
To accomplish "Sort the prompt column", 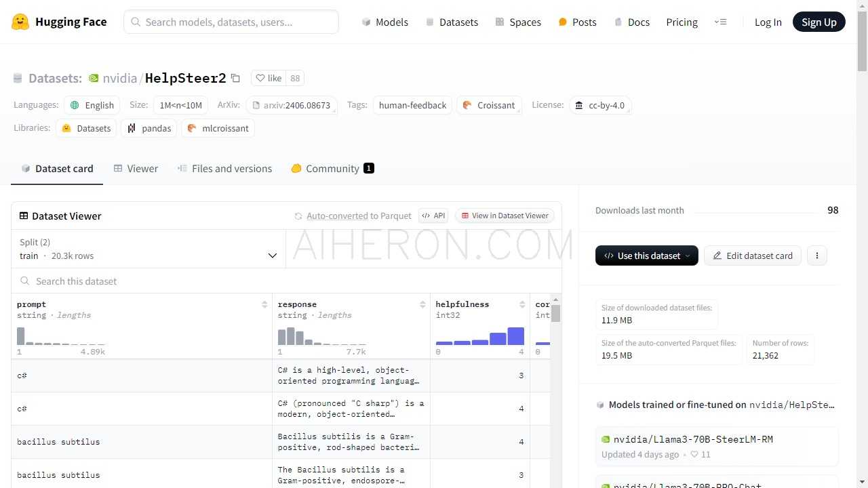I will (264, 304).
